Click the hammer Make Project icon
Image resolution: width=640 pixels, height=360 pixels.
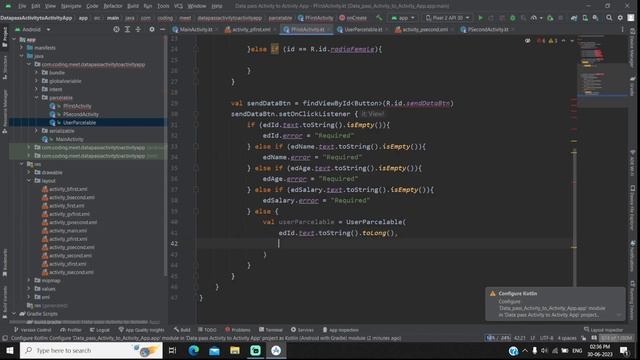379,18
